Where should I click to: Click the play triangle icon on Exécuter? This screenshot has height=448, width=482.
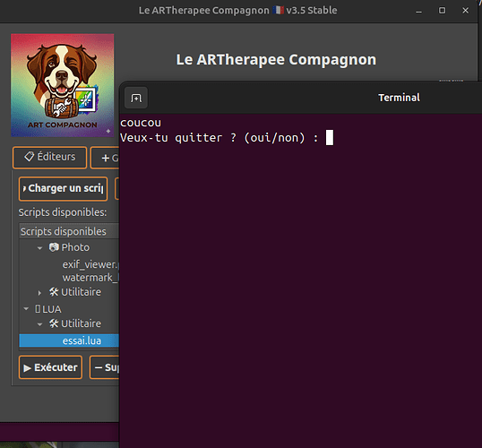tap(28, 368)
